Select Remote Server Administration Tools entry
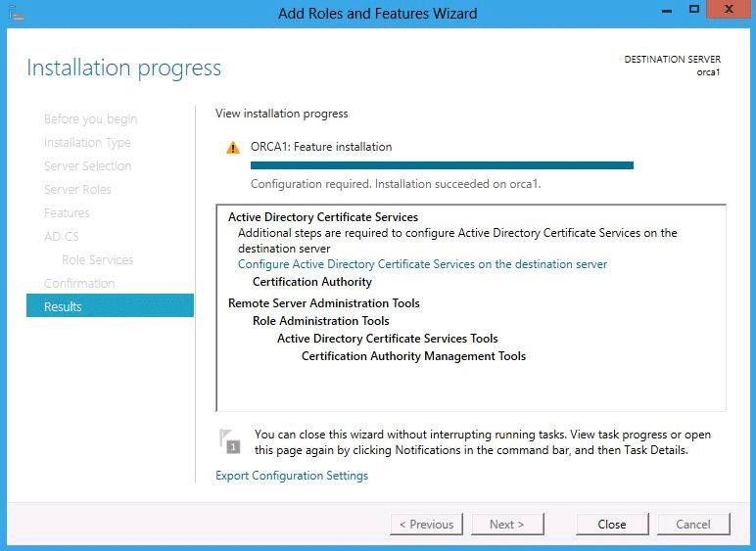The image size is (756, 551). pos(324,303)
